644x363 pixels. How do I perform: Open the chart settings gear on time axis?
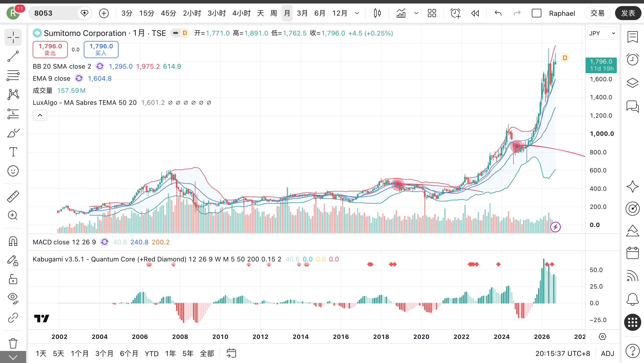[x=602, y=337]
